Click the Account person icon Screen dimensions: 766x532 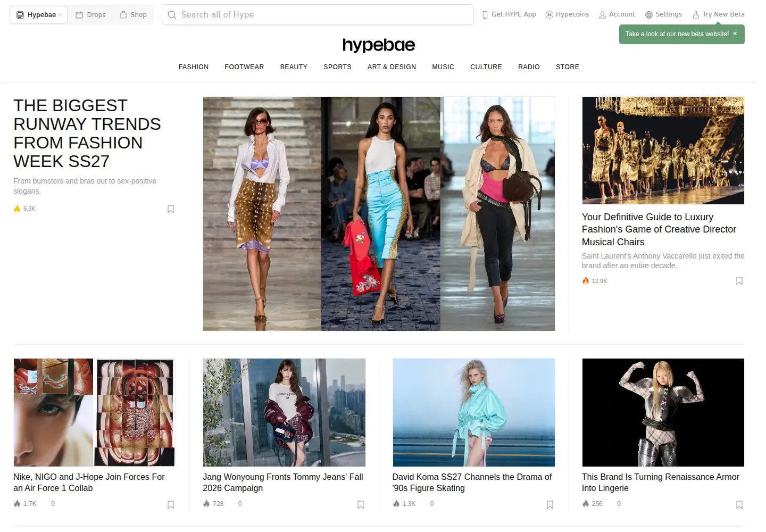point(603,15)
